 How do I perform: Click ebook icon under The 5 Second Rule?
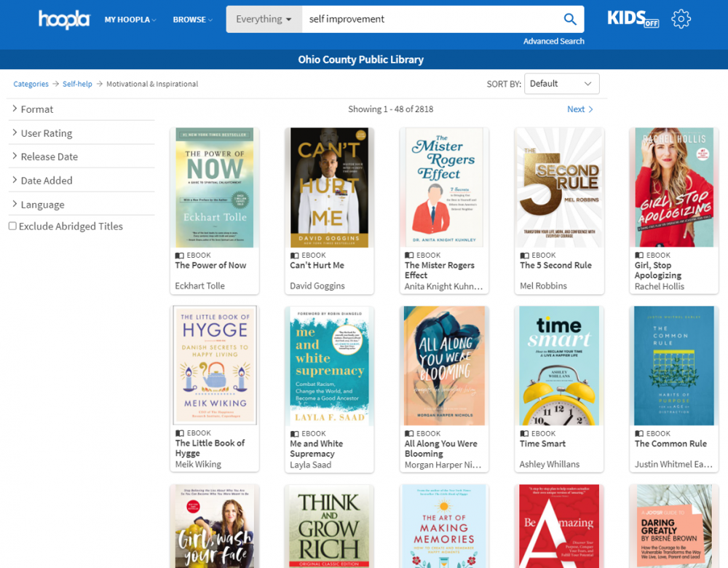(x=524, y=256)
